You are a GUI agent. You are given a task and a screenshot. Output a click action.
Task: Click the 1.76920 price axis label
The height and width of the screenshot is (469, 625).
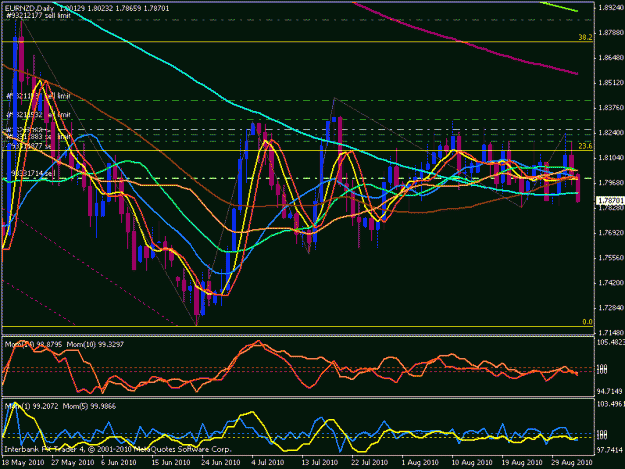(x=611, y=232)
